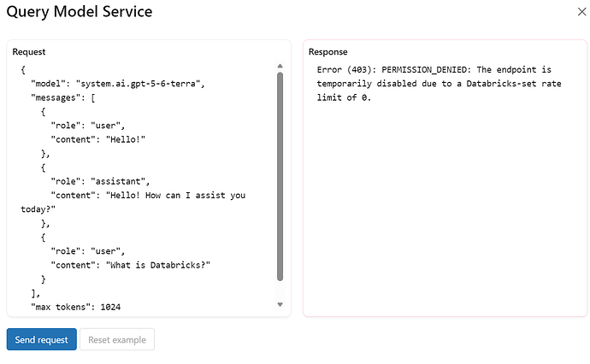Click the "today?" wrapped line in request
The width and height of the screenshot is (590, 364).
(x=38, y=209)
